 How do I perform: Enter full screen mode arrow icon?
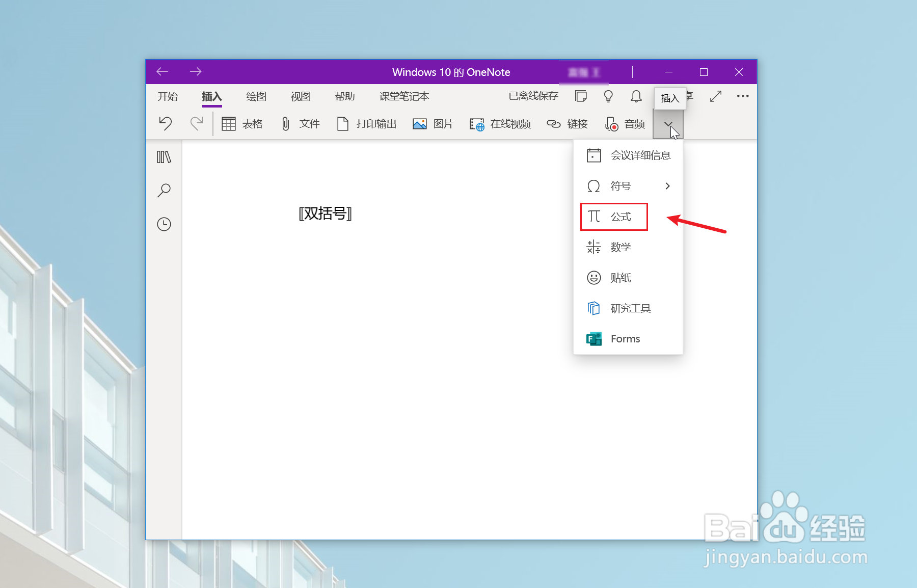(716, 96)
